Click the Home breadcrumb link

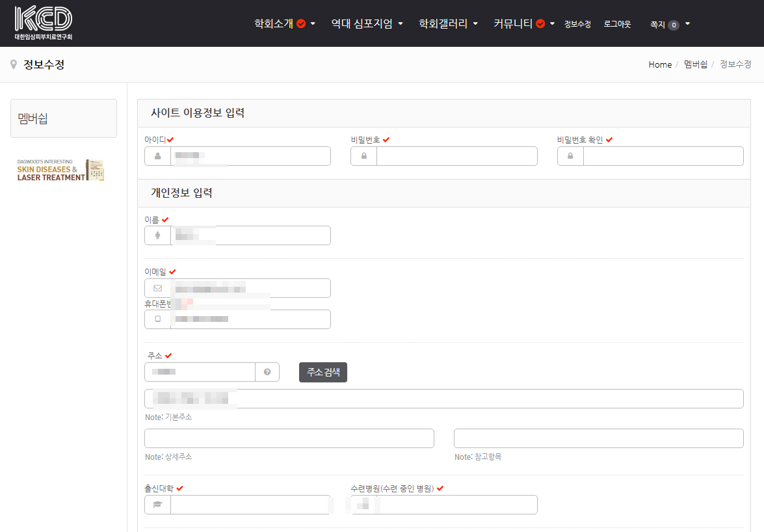pos(660,64)
